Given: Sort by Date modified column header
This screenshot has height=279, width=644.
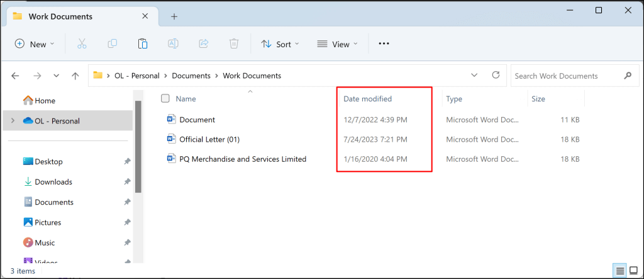Looking at the screenshot, I should (x=368, y=99).
